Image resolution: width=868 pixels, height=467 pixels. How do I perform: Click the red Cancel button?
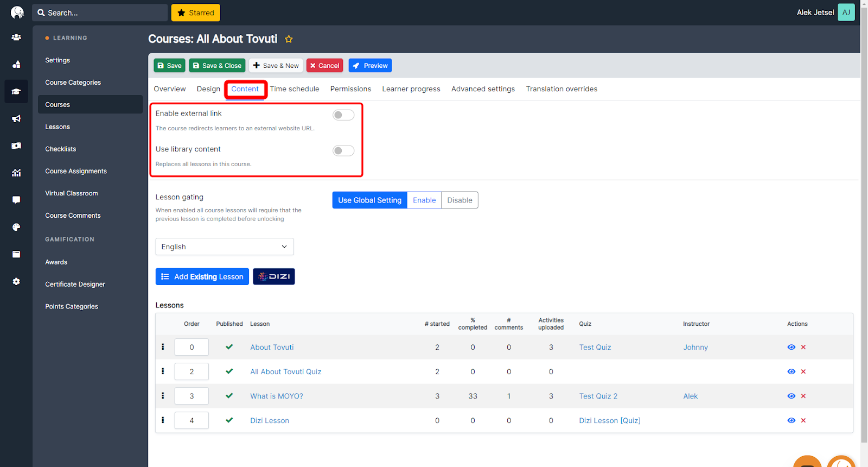[324, 65]
